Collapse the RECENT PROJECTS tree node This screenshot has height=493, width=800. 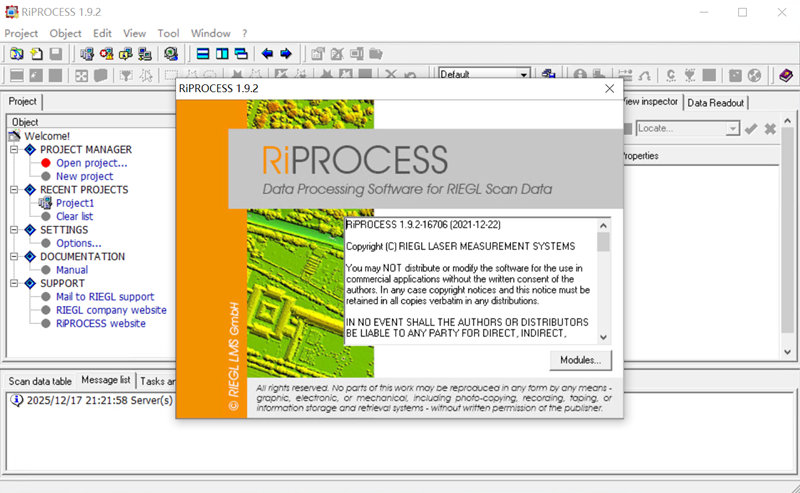(x=14, y=189)
